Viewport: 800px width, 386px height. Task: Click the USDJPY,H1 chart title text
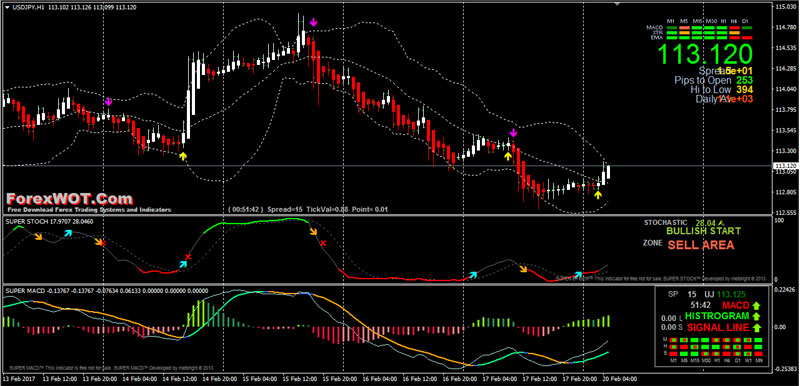point(28,7)
